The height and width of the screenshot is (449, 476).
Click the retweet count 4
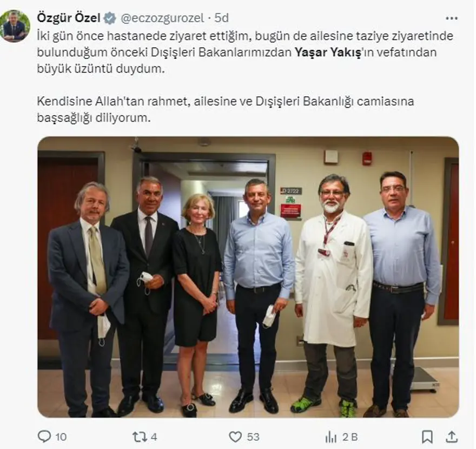(x=154, y=437)
